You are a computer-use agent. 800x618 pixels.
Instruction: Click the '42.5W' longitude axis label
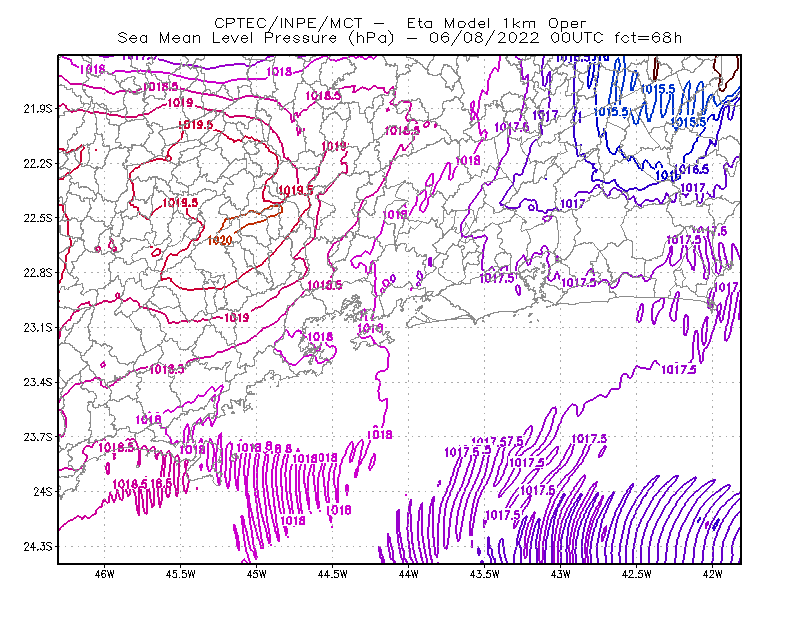click(x=637, y=574)
